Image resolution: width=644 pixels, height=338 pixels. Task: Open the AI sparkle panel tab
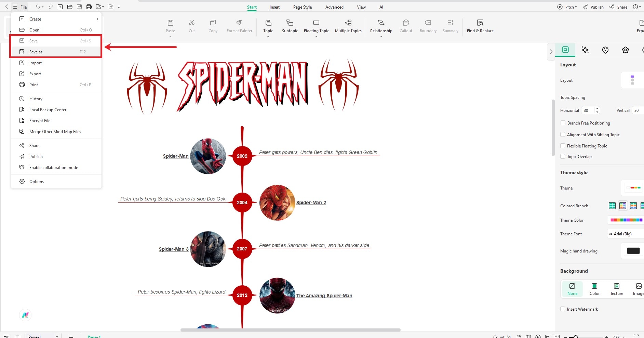click(x=585, y=50)
